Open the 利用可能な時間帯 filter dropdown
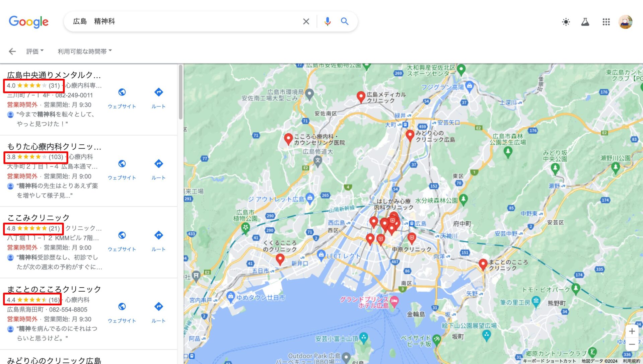 coord(85,51)
